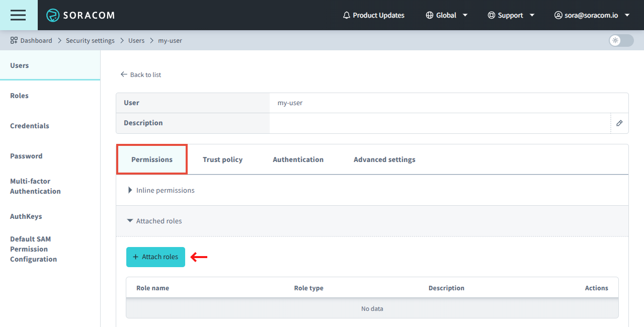Select Credentials in the sidebar
The width and height of the screenshot is (644, 327).
pos(29,126)
